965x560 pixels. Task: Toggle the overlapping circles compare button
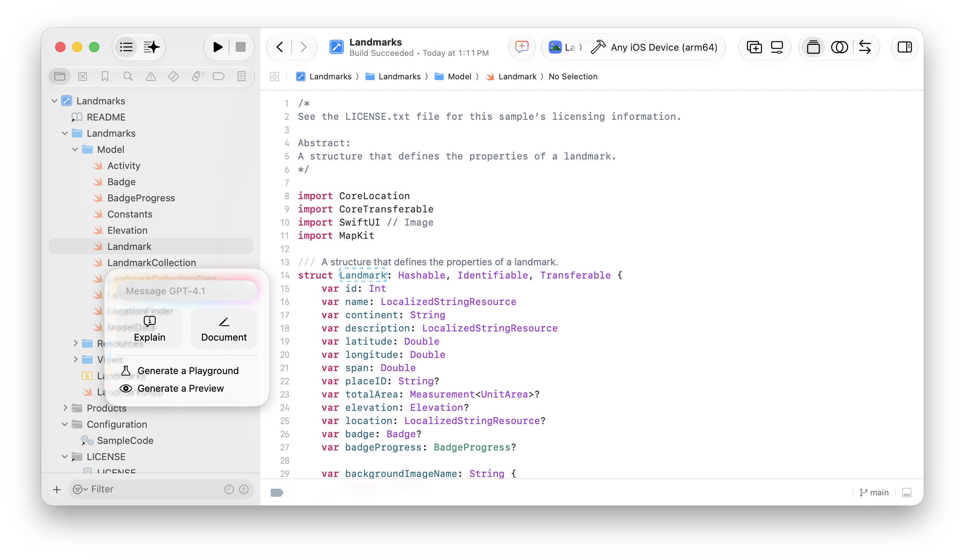839,47
